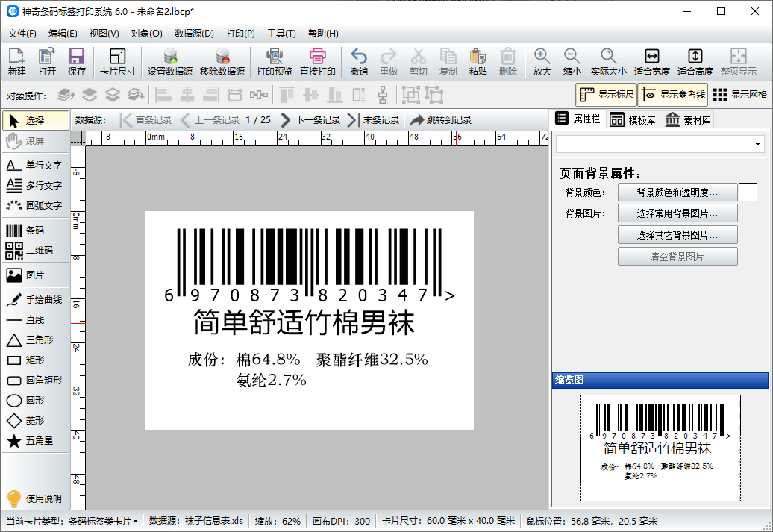Click the 新建 (New) toolbar icon
773x532 pixels.
pos(16,62)
